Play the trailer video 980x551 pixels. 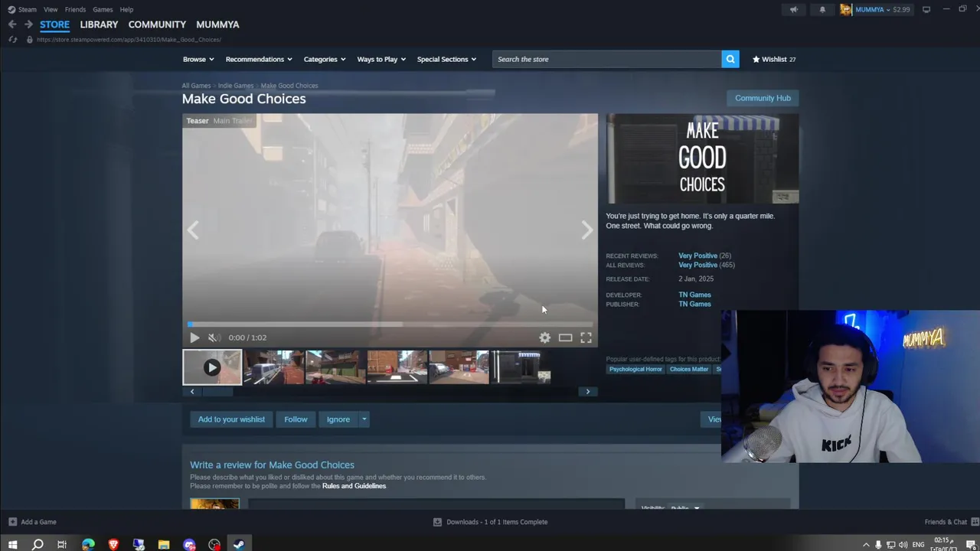(194, 337)
